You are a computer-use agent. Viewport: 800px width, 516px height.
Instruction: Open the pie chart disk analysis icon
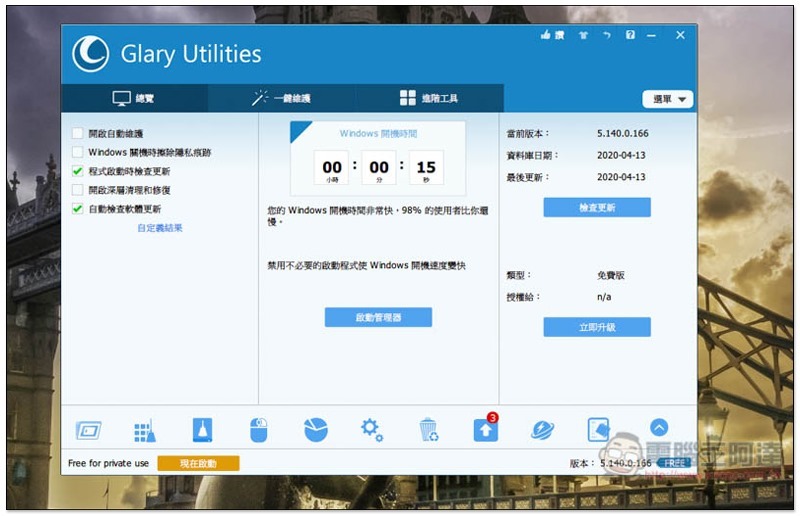pos(316,430)
